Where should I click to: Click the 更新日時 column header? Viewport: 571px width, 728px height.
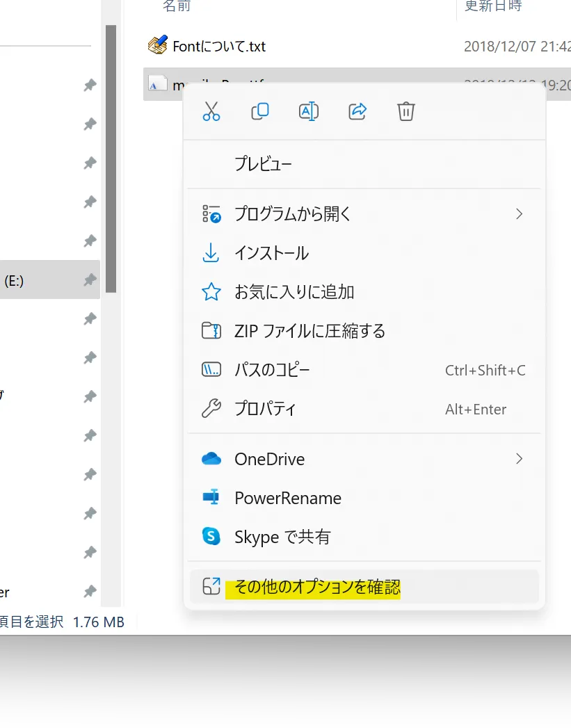494,6
